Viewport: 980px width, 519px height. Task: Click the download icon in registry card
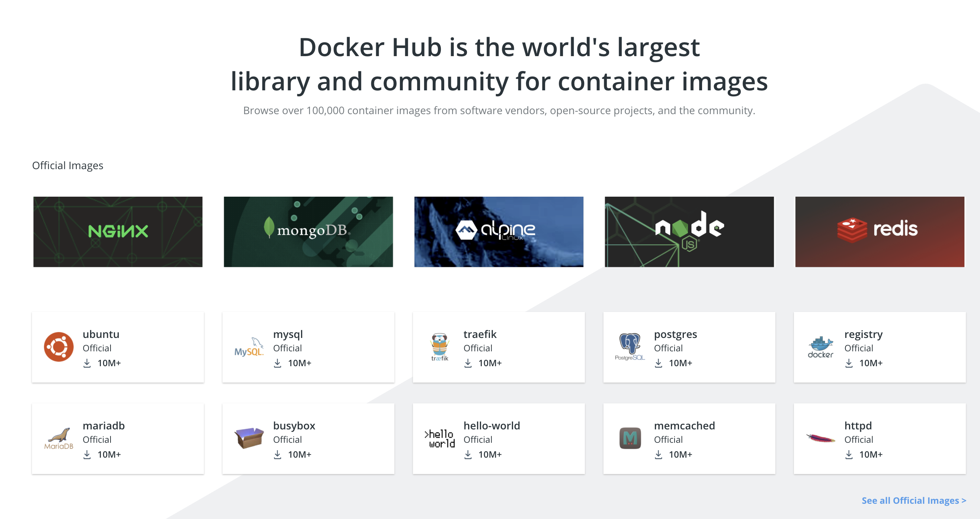pos(849,363)
